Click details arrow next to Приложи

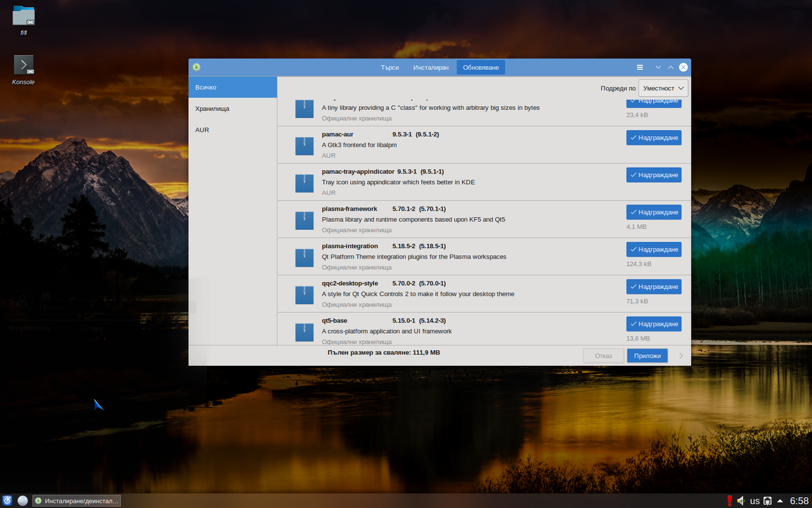pyautogui.click(x=681, y=356)
